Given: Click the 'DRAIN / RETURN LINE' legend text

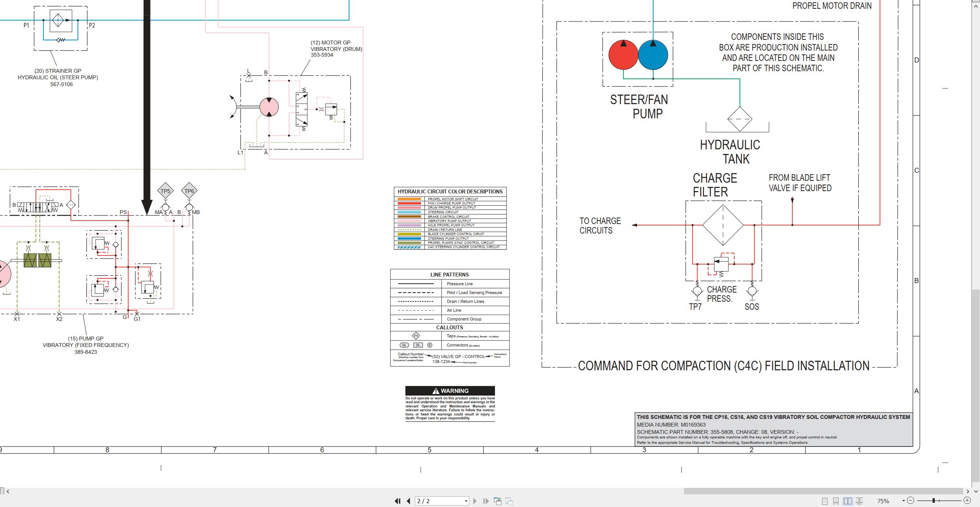Looking at the screenshot, I should 445,230.
